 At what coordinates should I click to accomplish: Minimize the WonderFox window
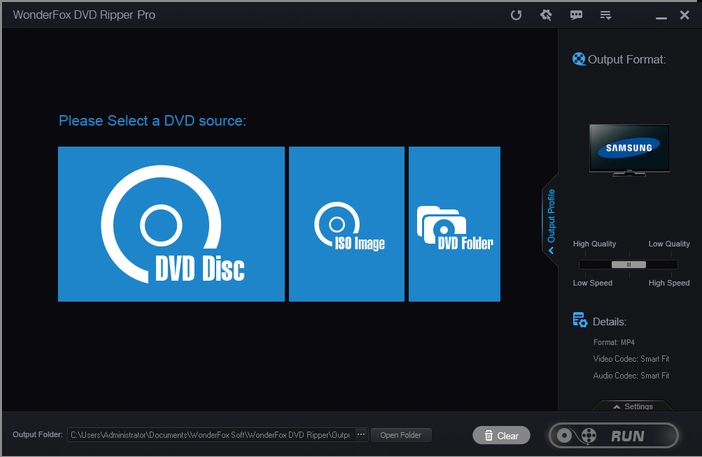661,16
